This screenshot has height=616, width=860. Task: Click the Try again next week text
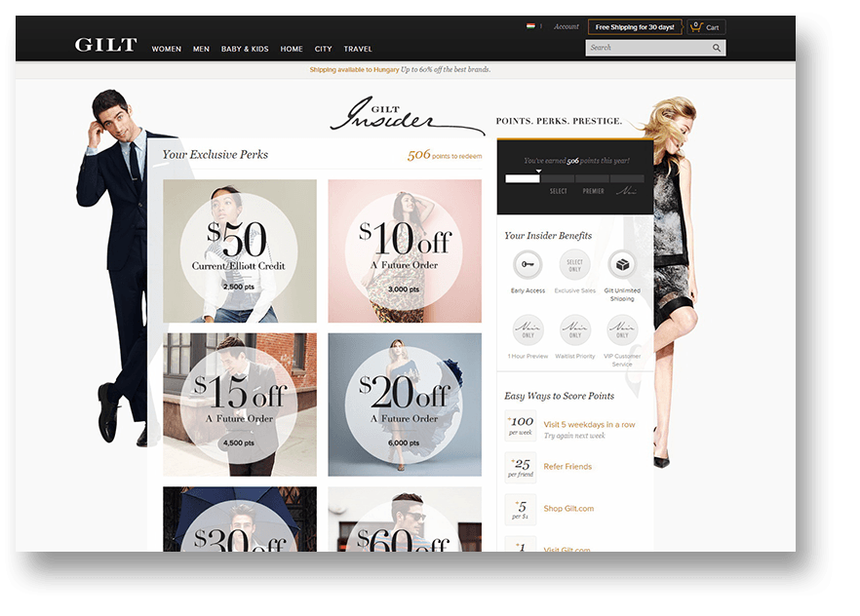click(574, 436)
